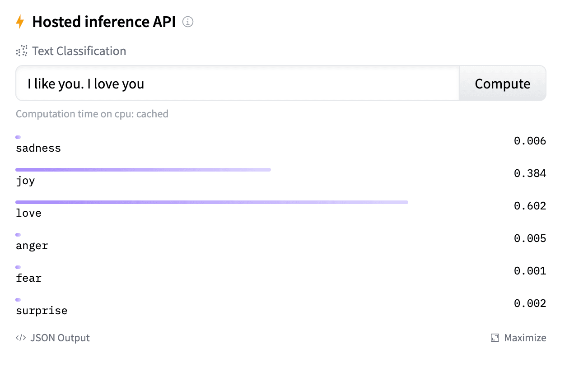Viewport: 588px width, 372px height.
Task: Click the Hosted inference API heading
Action: click(x=104, y=22)
